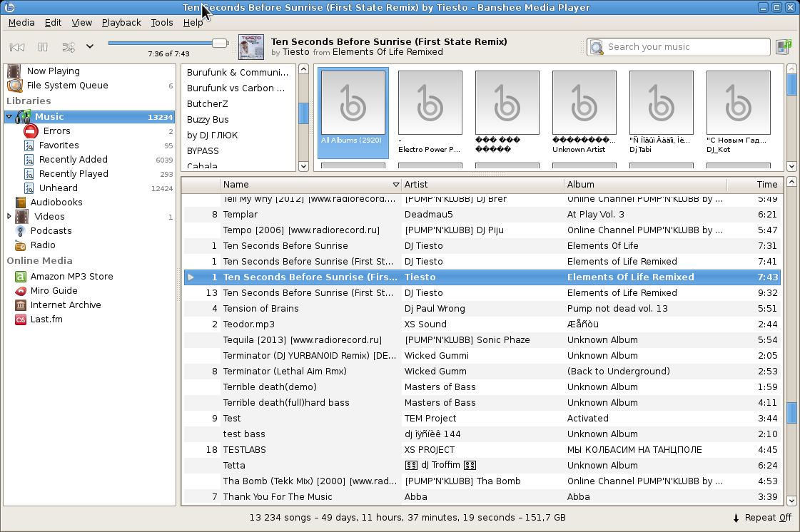
Task: Click the red Errors icon
Action: point(31,131)
